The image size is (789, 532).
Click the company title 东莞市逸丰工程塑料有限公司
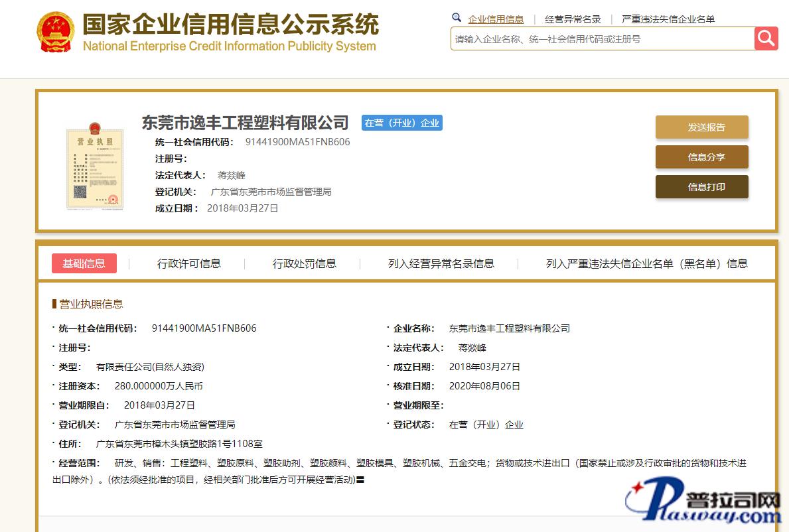coord(245,123)
